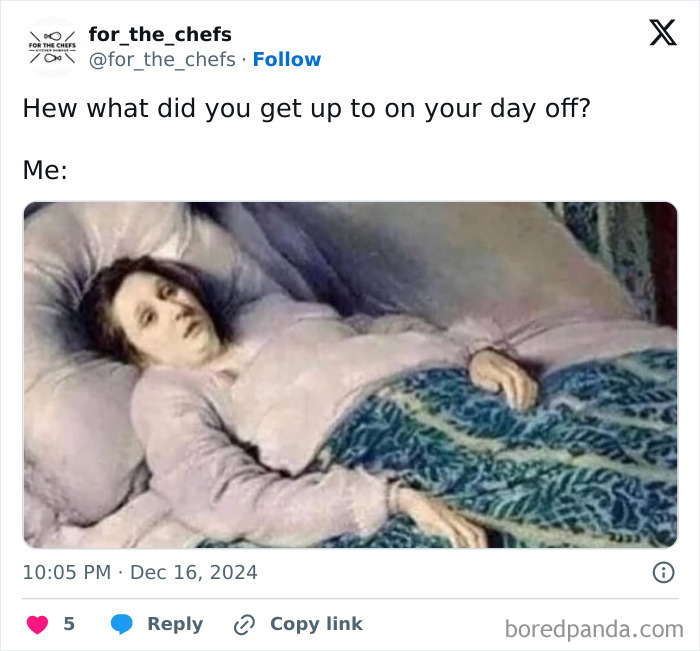The image size is (700, 651).
Task: Like the tweet with the heart icon
Action: click(x=38, y=624)
